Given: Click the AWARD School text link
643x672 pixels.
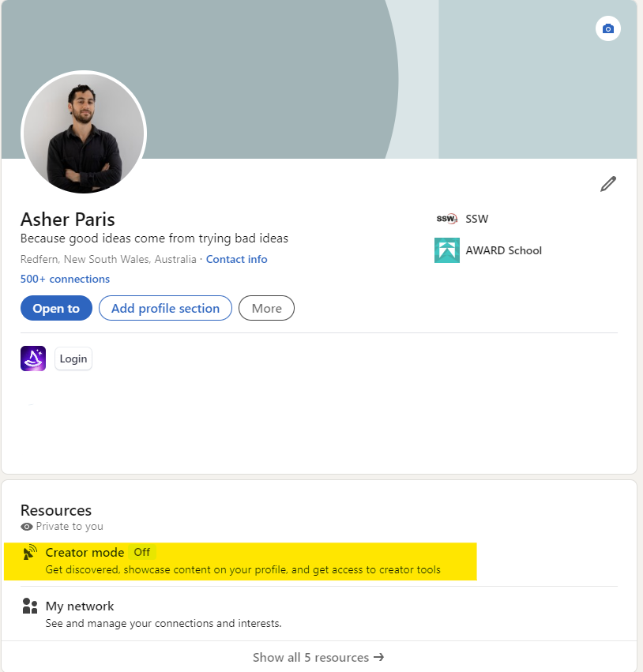Looking at the screenshot, I should (x=503, y=250).
